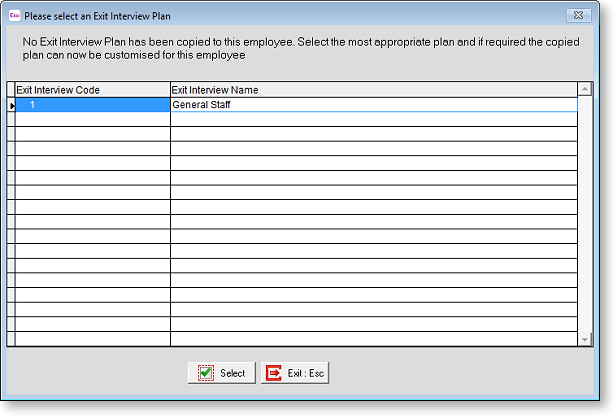Viewport: 615px width, 416px height.
Task: Click the grid scrollbar's up arrow
Action: click(x=585, y=90)
